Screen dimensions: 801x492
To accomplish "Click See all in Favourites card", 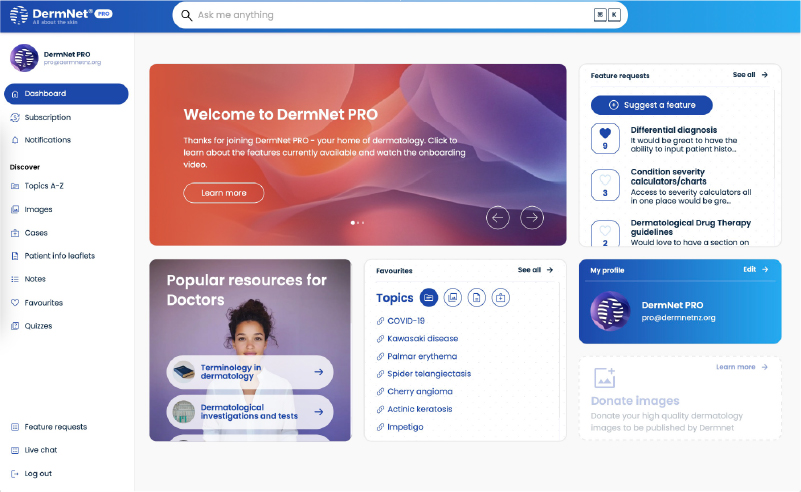I will pos(535,270).
